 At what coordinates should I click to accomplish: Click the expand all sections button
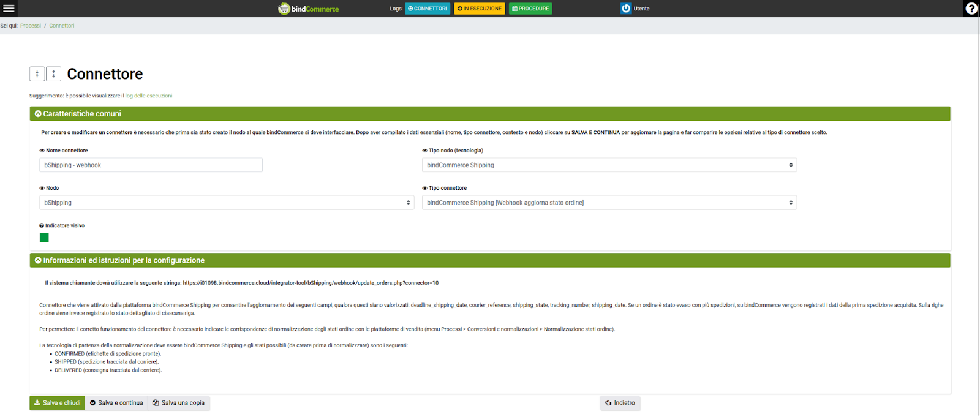click(53, 74)
